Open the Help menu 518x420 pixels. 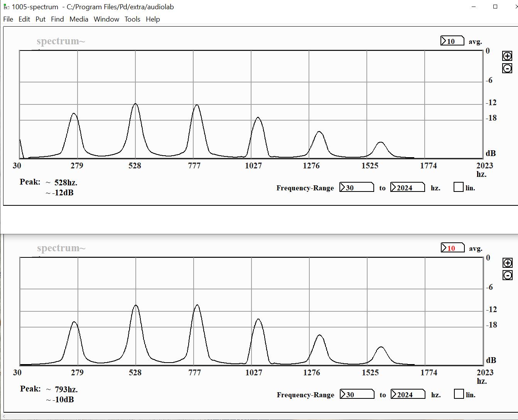(x=152, y=19)
